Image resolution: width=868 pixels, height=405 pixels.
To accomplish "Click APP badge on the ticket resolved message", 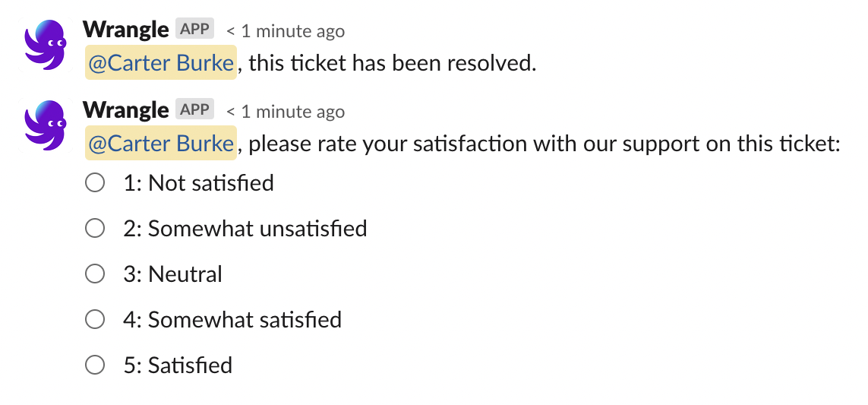I will tap(195, 30).
